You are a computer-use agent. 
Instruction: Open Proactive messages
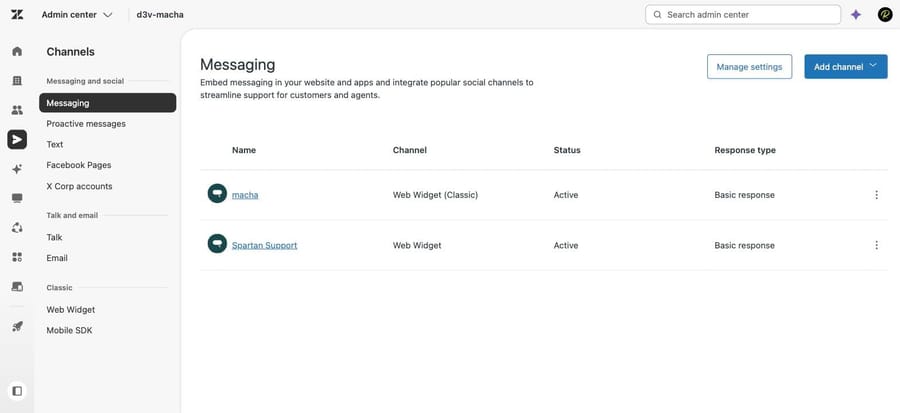tap(86, 124)
